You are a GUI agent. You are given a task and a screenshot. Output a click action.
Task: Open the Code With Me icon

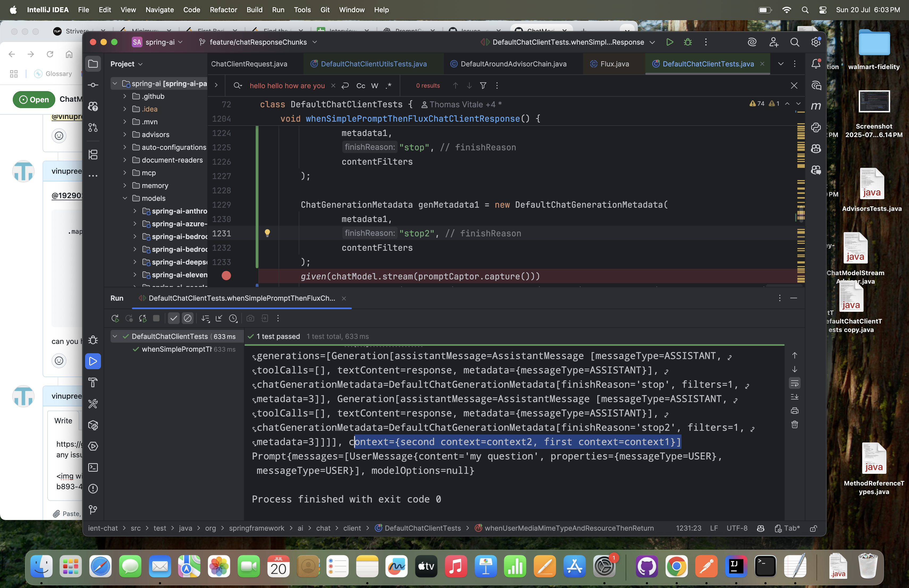click(773, 42)
